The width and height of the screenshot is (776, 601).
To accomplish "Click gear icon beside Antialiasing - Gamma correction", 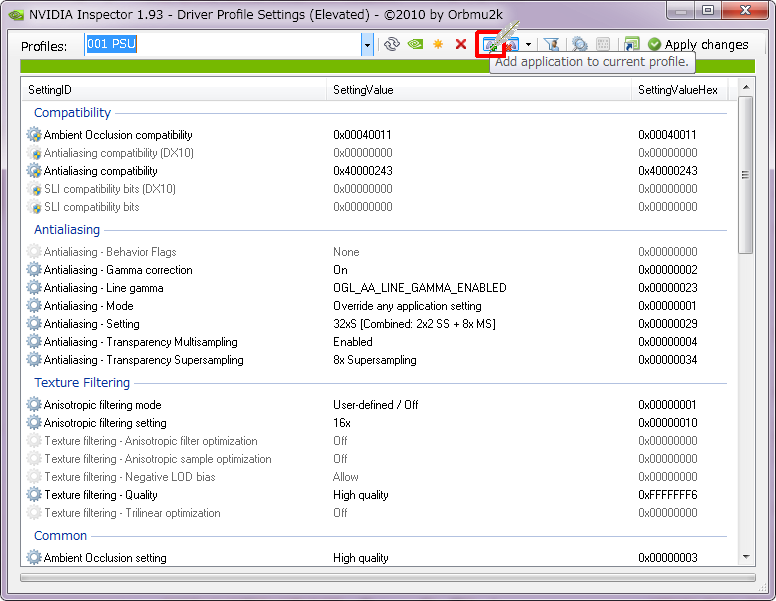I will (34, 270).
